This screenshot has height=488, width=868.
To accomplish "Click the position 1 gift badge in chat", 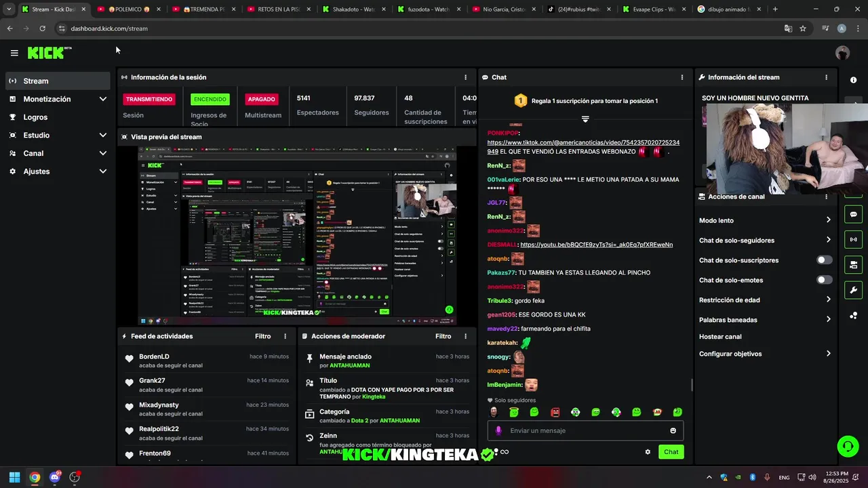I will (x=520, y=101).
